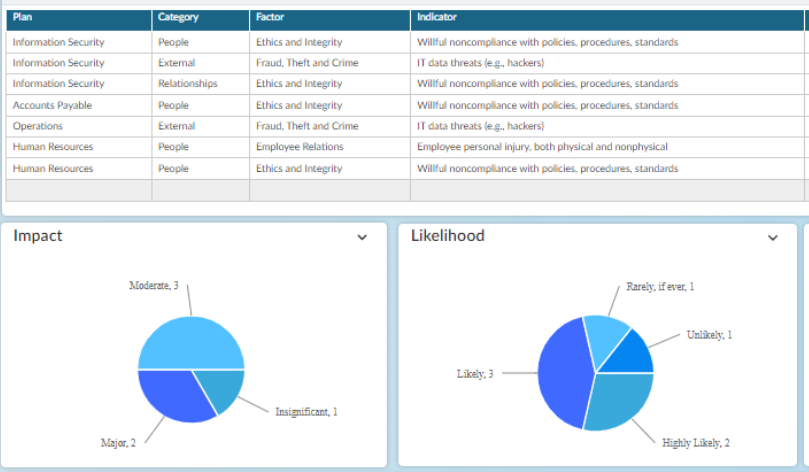
Task: Click the empty gray bottom table row
Action: pos(405,190)
